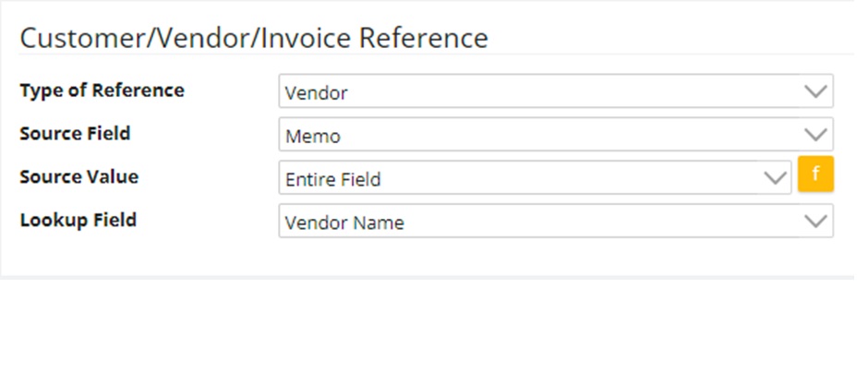Screen dimensions: 868x385
Task: Select the 'Vendor' value text
Action: tap(317, 92)
